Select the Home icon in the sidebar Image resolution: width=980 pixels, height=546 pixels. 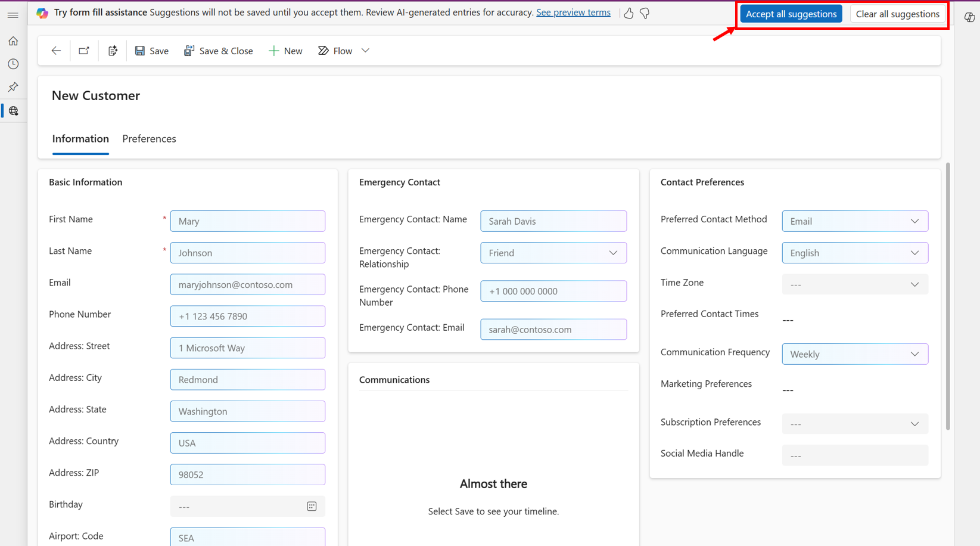click(13, 41)
